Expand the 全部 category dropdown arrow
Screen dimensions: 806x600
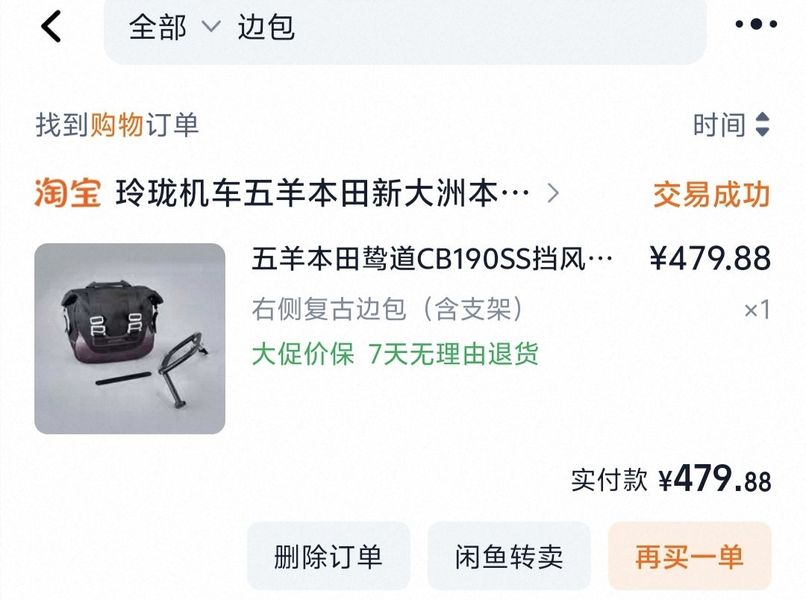[211, 26]
